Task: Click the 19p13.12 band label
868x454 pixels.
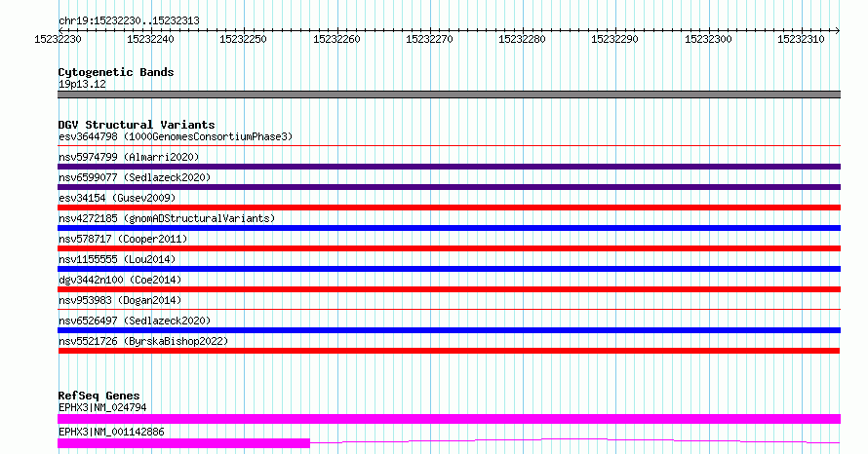Action: point(82,84)
